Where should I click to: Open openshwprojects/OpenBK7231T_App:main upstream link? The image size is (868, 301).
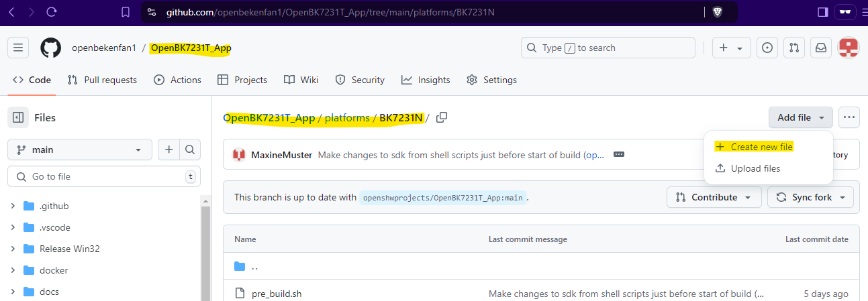coord(442,198)
